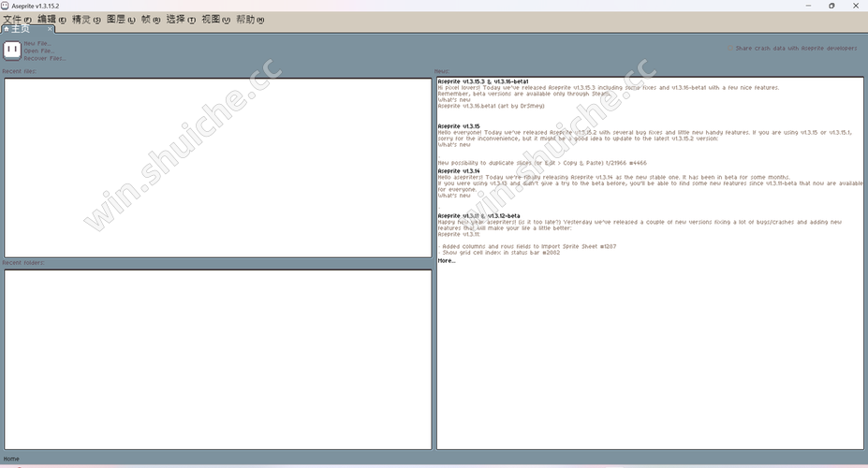The height and width of the screenshot is (468, 868).
Task: Open the Aseprite v1.3.15.3 & v1.3.16-beta1 news headline
Action: [x=483, y=81]
